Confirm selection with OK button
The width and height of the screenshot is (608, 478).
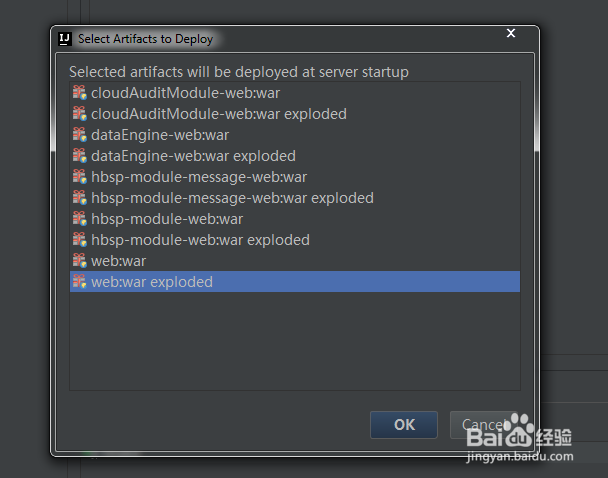tap(404, 424)
